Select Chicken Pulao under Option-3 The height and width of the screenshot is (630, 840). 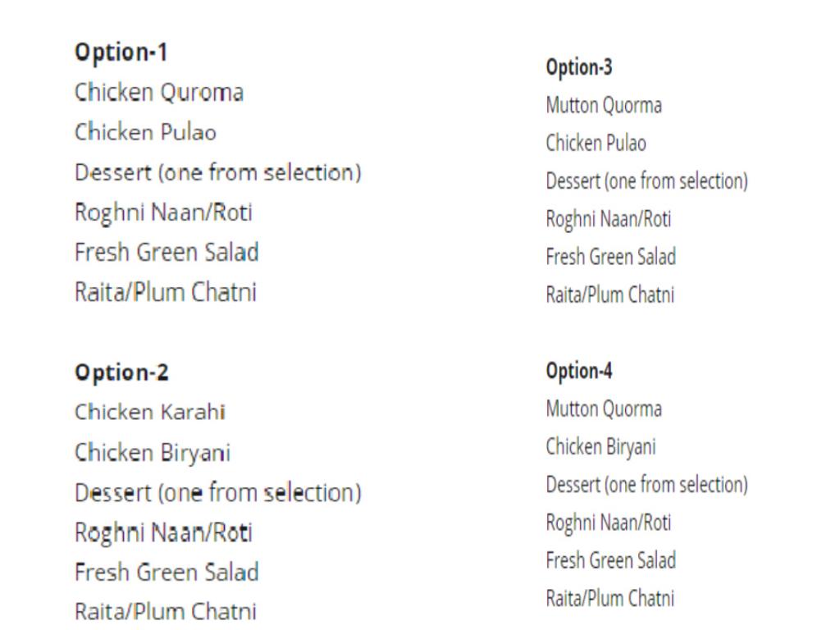596,144
